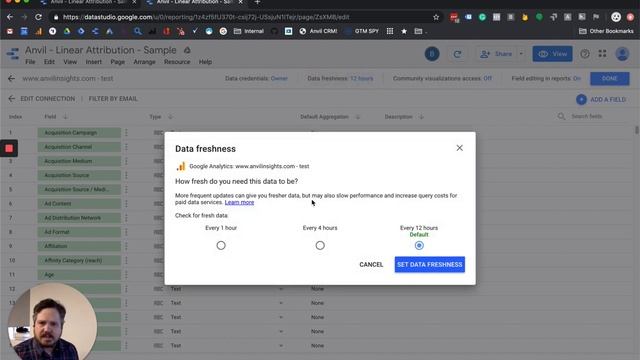Click Field editing in reports On link
This screenshot has height=360, width=640.
click(577, 78)
